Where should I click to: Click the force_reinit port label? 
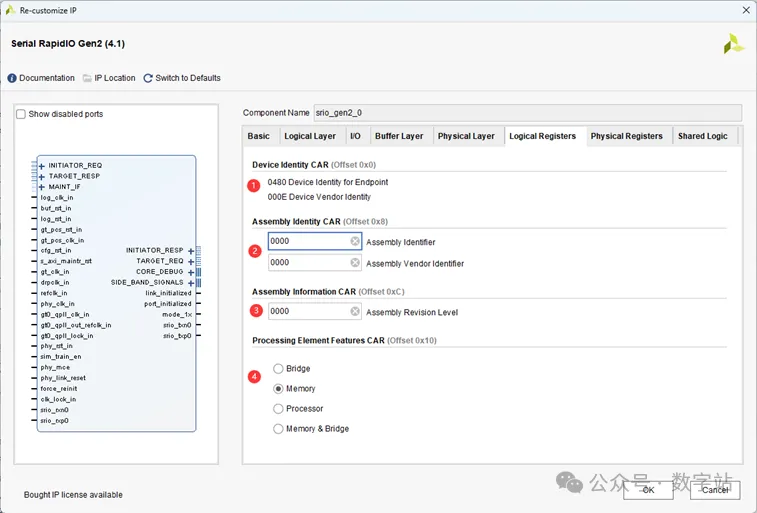click(59, 389)
